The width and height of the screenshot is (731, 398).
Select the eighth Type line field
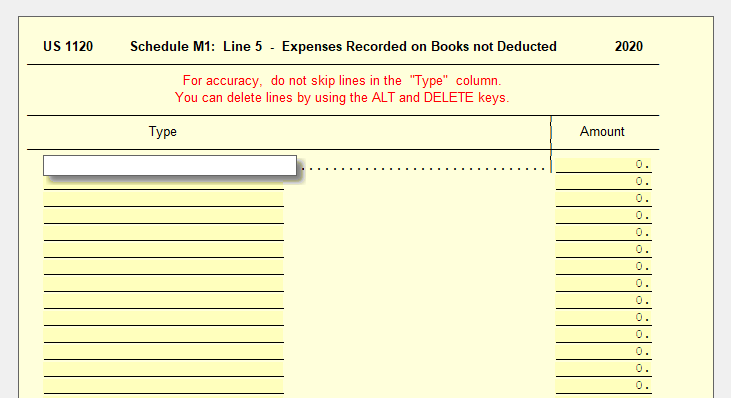point(164,285)
